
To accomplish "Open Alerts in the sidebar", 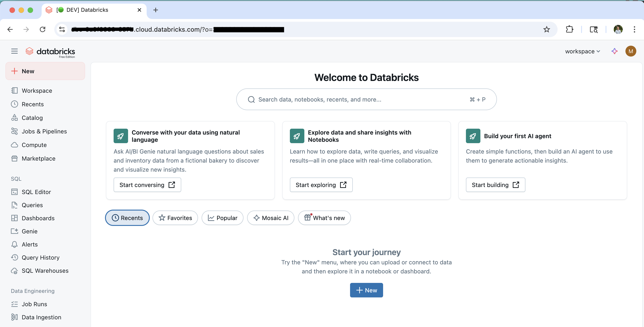I will click(45, 244).
